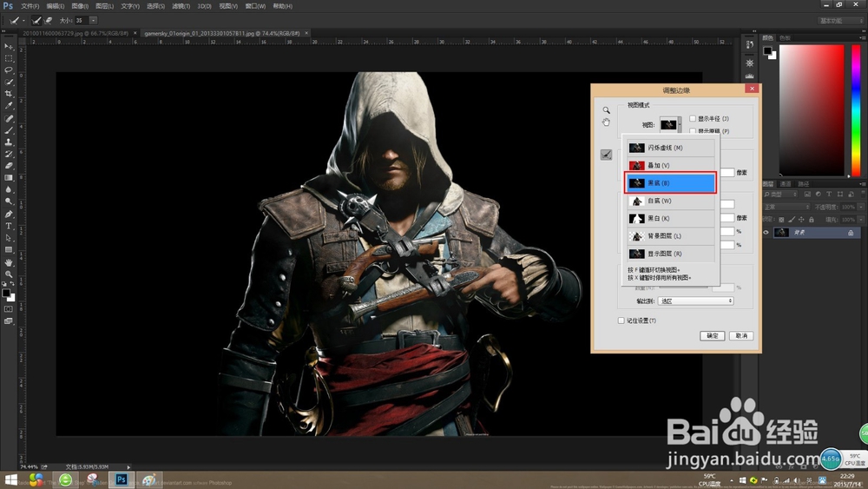This screenshot has width=868, height=489.
Task: Select the Hand tool in toolbox
Action: pos(9,262)
